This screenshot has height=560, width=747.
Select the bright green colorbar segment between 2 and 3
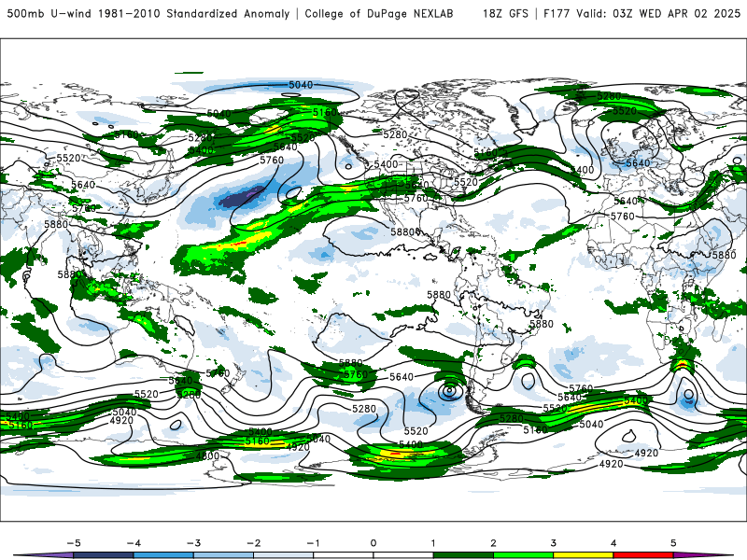523,555
